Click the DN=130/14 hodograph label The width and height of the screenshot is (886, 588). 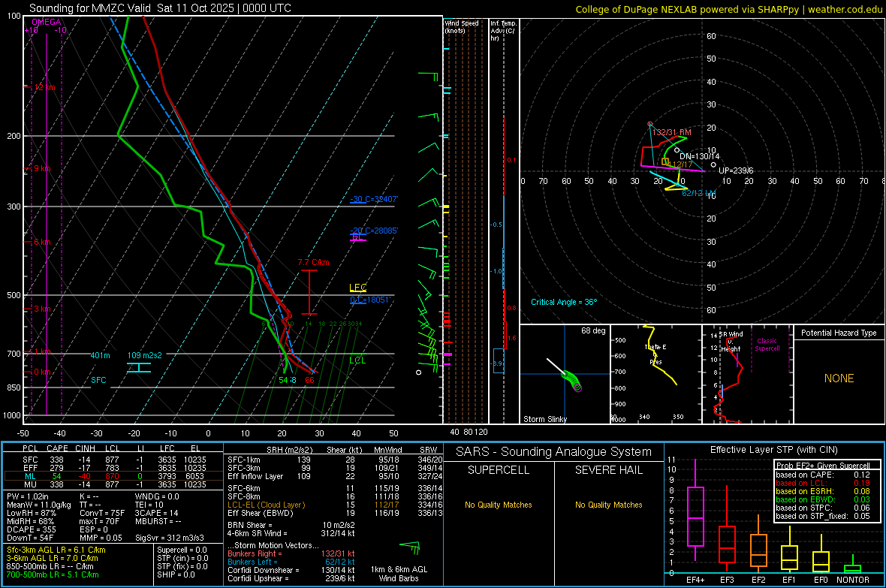click(x=699, y=156)
